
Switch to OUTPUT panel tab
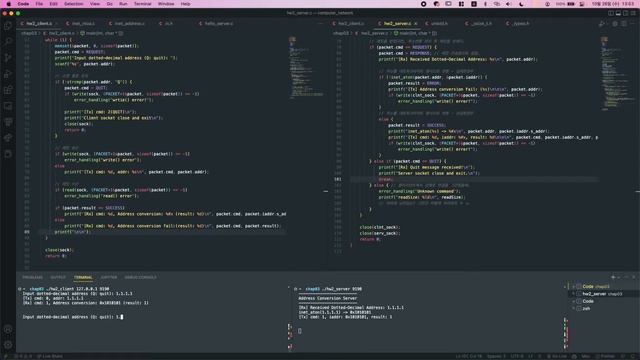58,278
